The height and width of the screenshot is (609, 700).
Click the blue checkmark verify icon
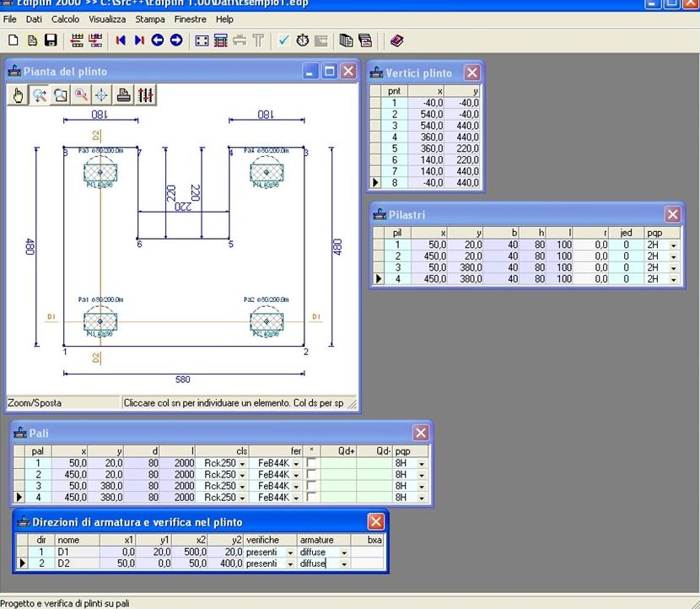[x=283, y=40]
